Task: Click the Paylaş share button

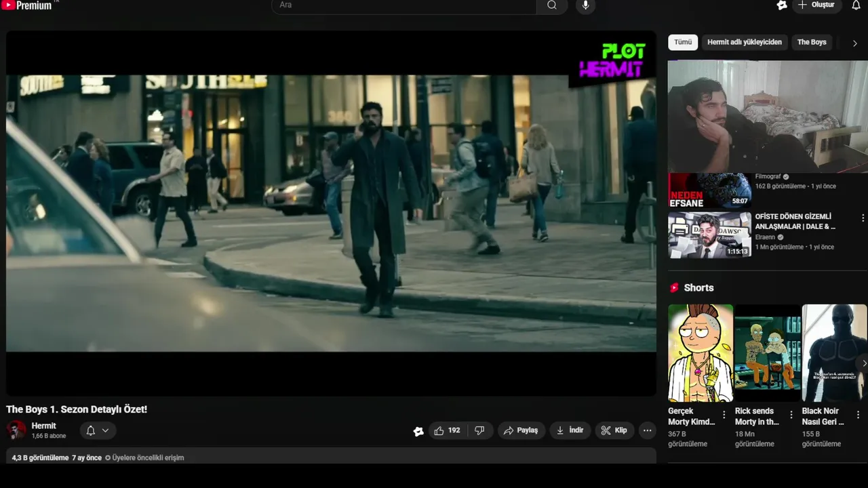Action: click(521, 430)
